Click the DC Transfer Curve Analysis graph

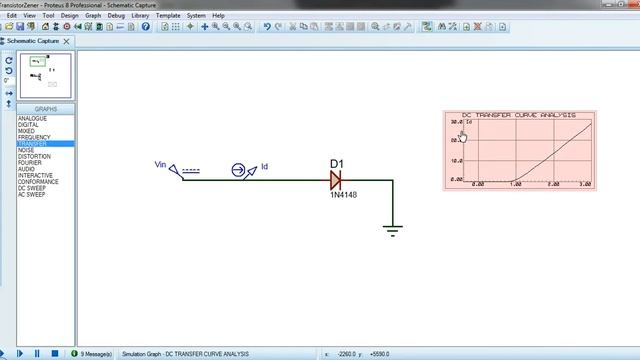click(520, 150)
